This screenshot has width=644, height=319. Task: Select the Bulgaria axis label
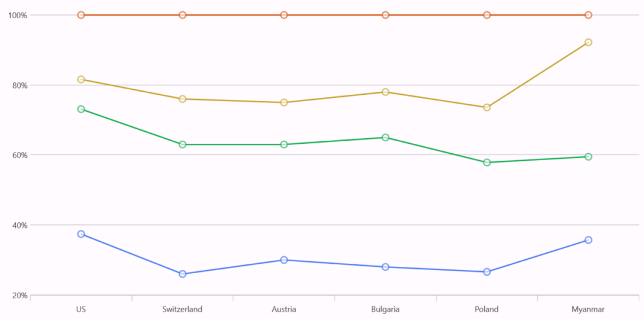click(x=386, y=309)
